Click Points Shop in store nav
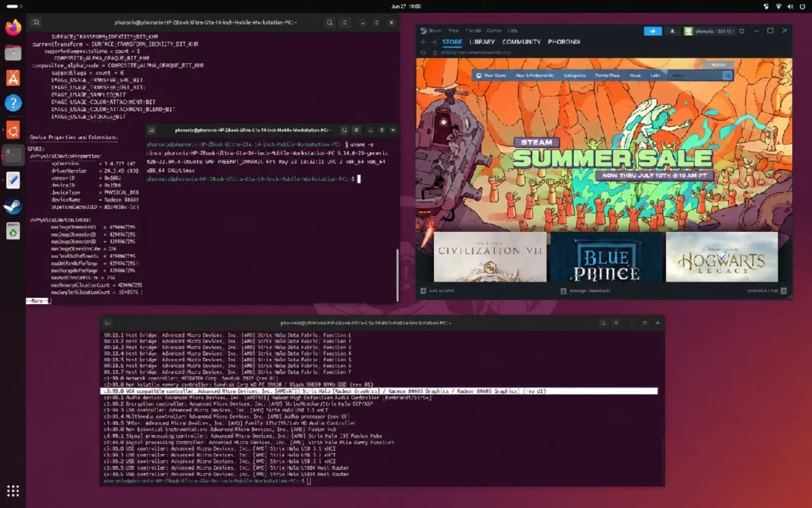 [607, 75]
